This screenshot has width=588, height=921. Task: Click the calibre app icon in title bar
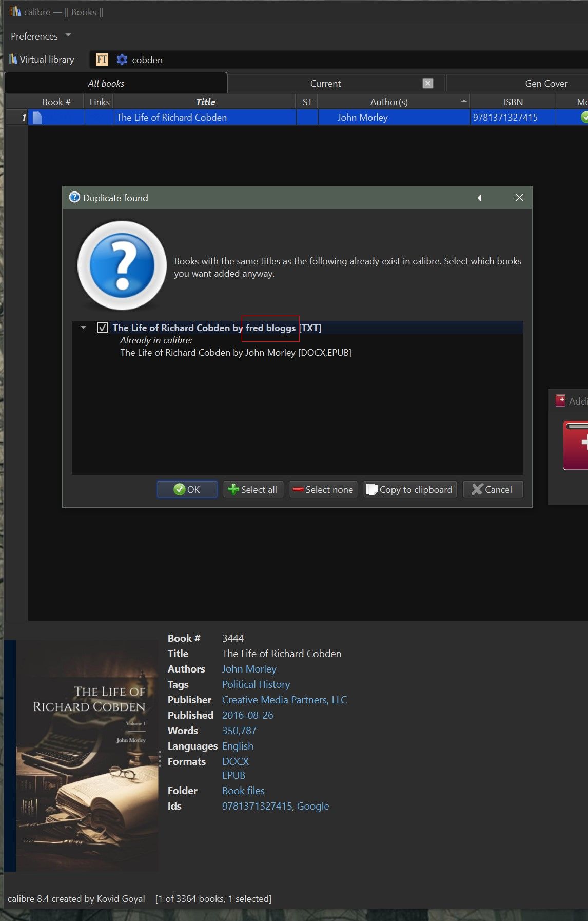[x=15, y=11]
